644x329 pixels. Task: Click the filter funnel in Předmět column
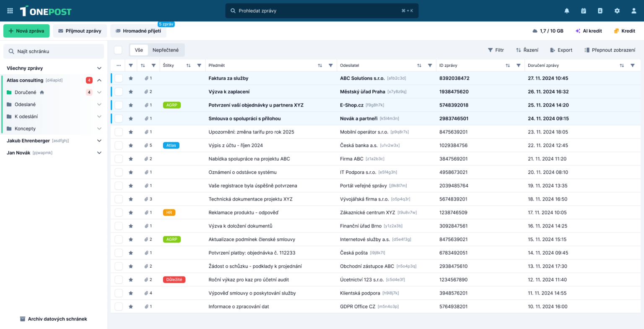point(331,65)
